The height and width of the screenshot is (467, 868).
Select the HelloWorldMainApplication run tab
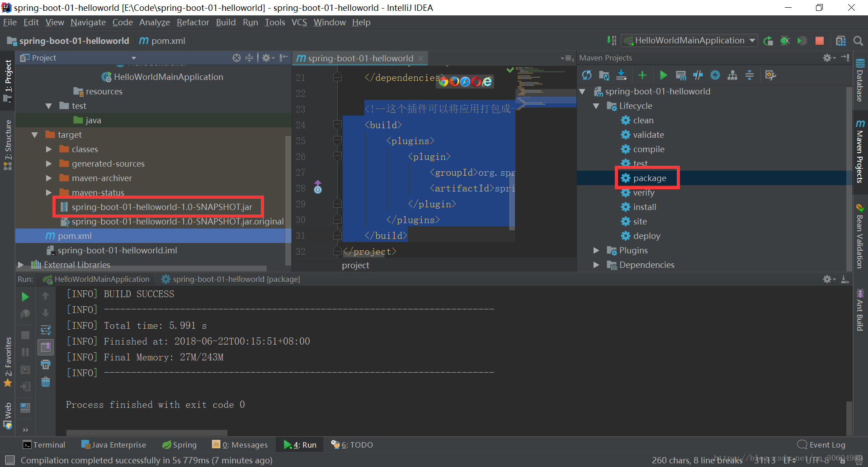[x=96, y=279]
